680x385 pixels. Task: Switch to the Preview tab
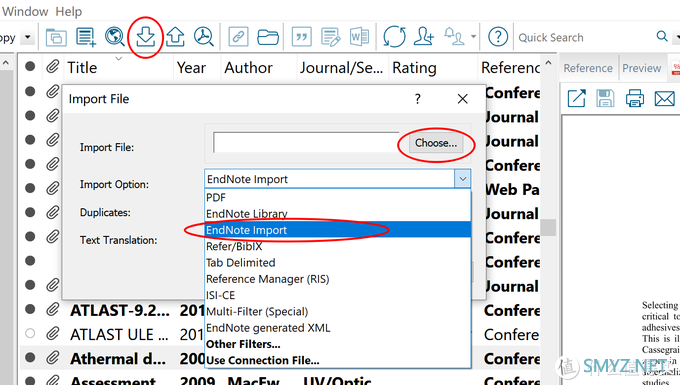[x=641, y=68]
